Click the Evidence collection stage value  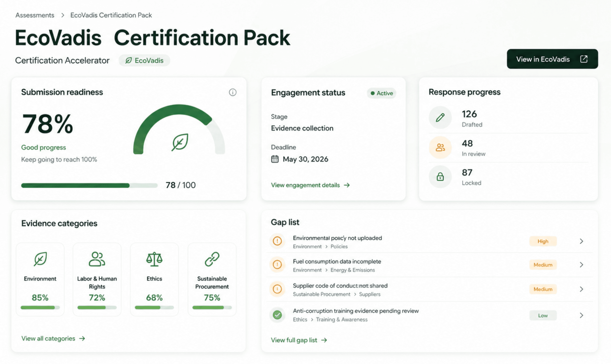click(302, 128)
